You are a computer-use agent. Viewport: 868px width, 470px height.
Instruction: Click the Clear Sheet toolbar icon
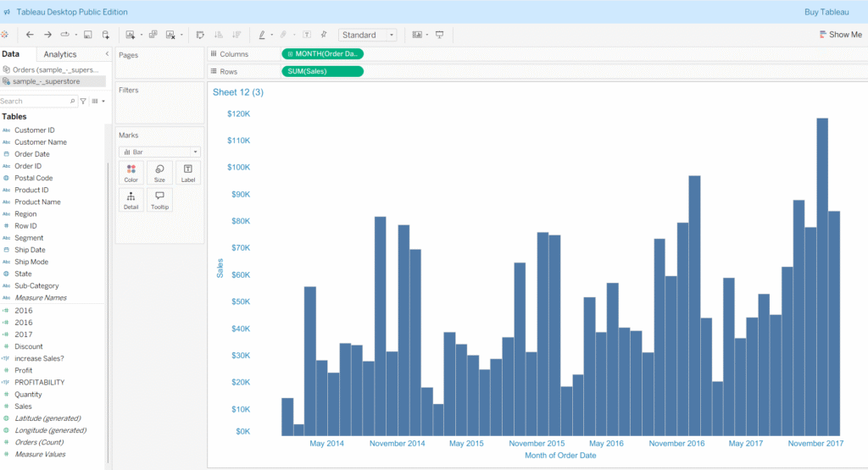170,35
